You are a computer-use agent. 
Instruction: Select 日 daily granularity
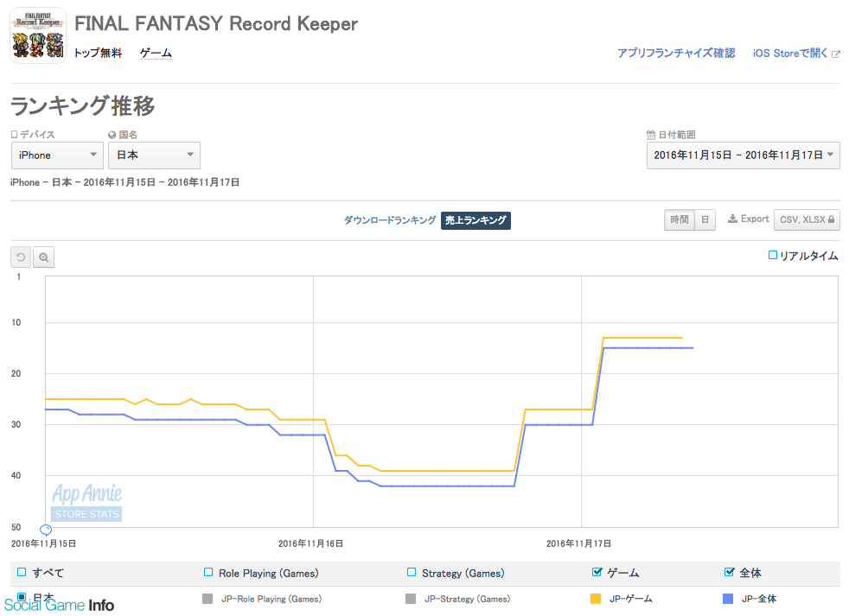[705, 219]
